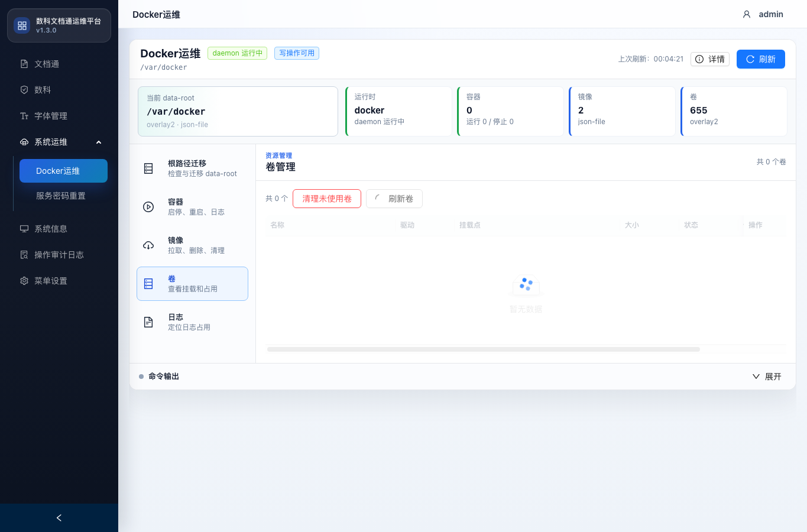807x532 pixels.
Task: Click the blue 刷新 button
Action: click(x=760, y=59)
